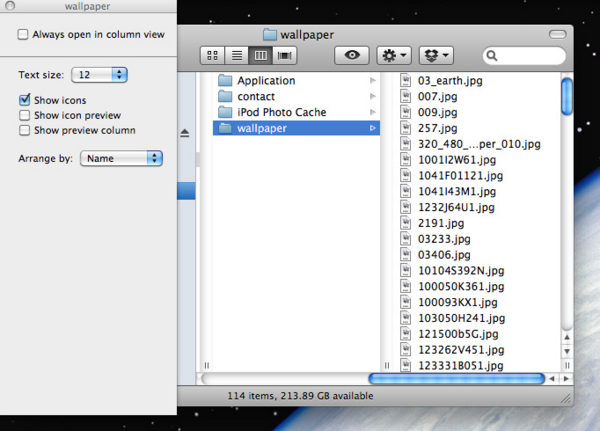Select the wallpaper folder row
The image size is (600, 431).
click(296, 128)
